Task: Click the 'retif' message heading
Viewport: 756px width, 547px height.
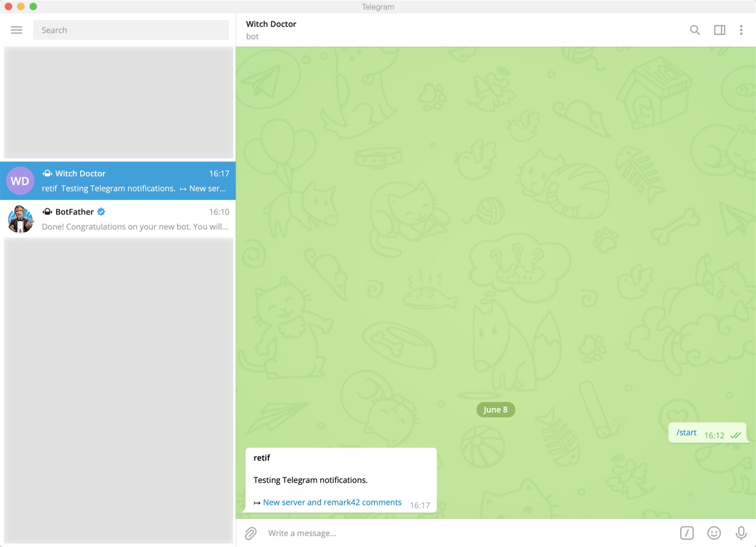Action: pos(262,457)
